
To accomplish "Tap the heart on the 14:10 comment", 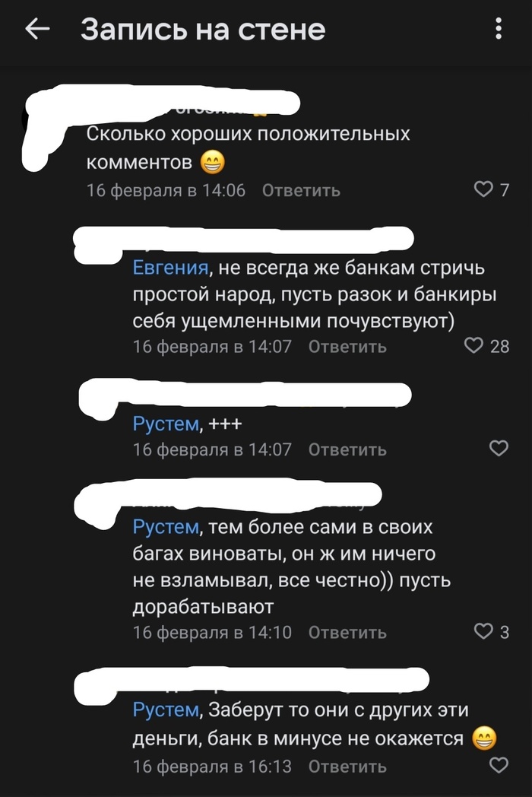I will 483,631.
